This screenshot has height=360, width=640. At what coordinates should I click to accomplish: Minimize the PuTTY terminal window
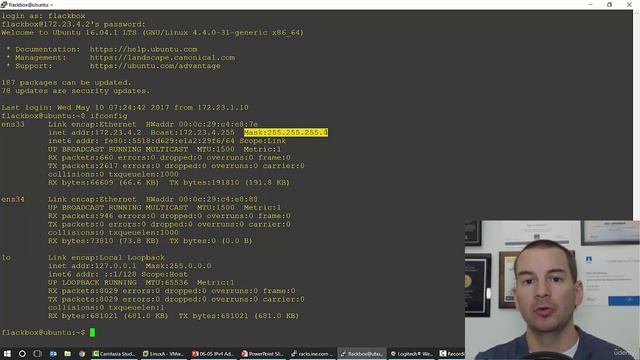590,4
